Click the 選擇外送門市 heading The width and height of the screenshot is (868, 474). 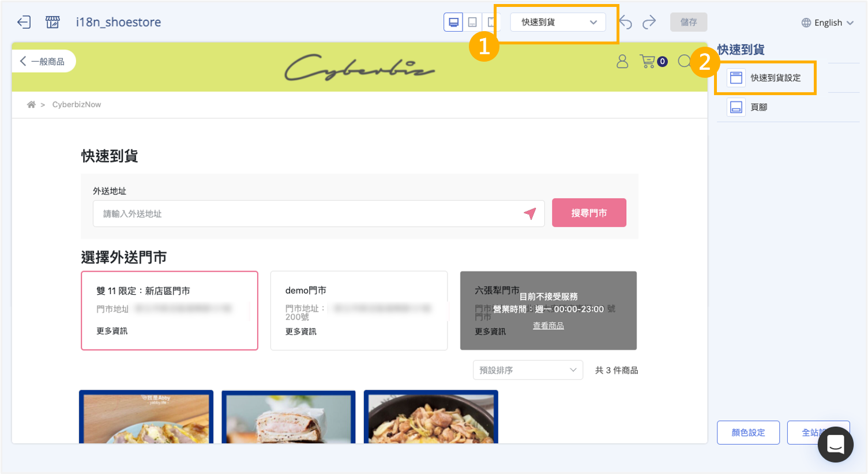[x=124, y=257]
